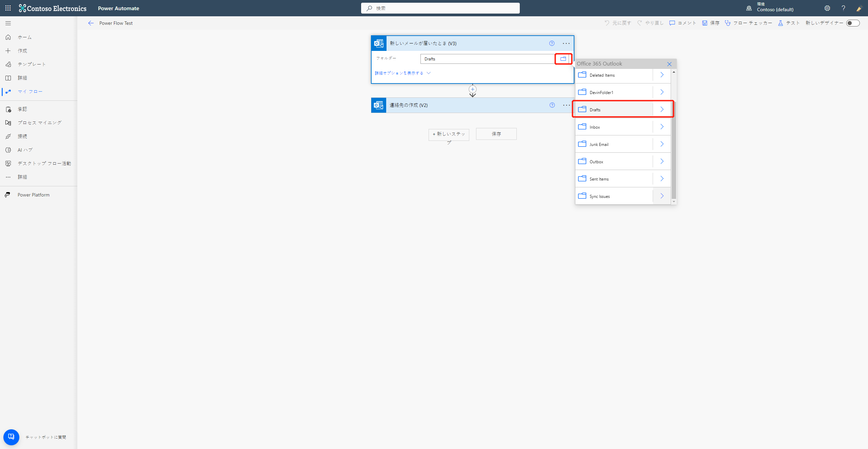
Task: Select the Sync Issues folder
Action: click(614, 196)
